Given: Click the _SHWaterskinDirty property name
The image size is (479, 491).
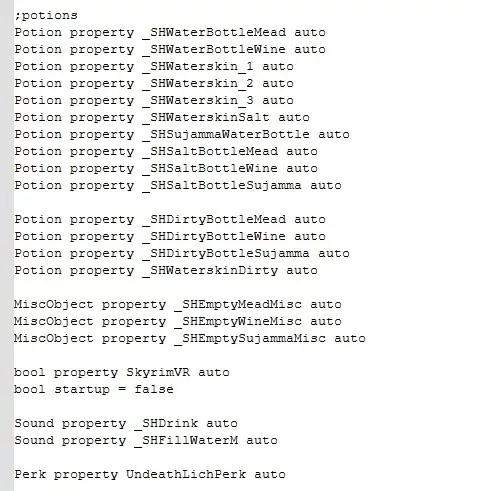Looking at the screenshot, I should click(210, 271).
